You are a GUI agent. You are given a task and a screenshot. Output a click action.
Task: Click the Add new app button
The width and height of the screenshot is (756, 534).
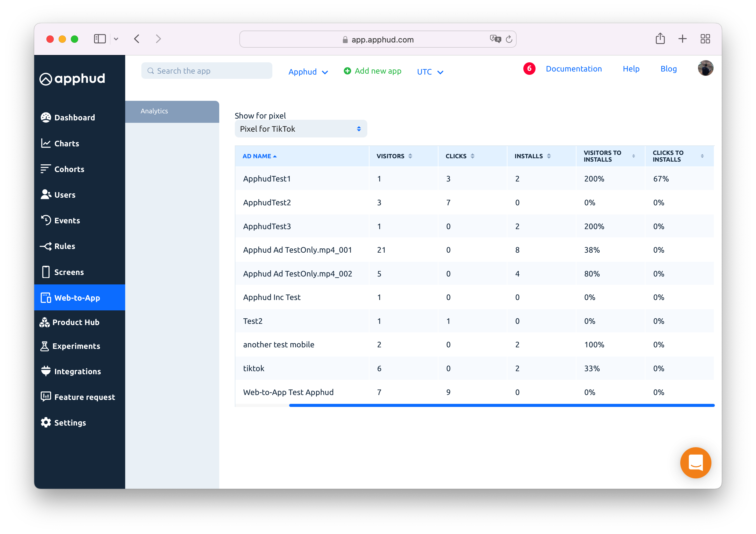[x=373, y=71]
